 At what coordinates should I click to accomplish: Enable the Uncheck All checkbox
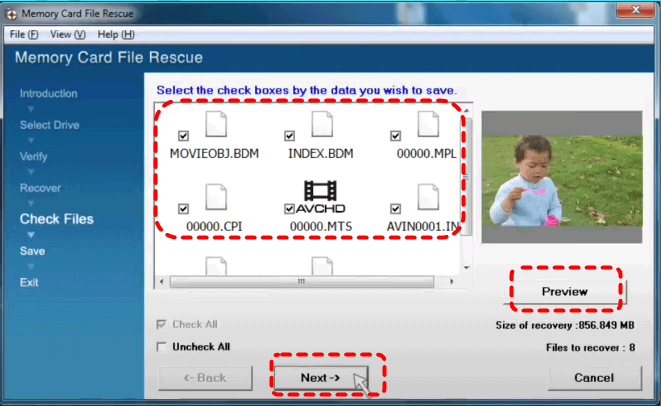(162, 347)
